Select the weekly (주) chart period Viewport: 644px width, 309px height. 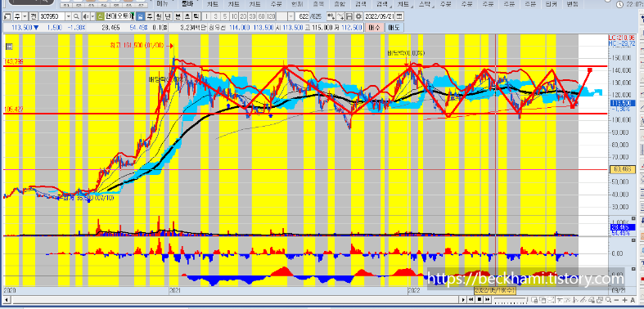pyautogui.click(x=150, y=17)
